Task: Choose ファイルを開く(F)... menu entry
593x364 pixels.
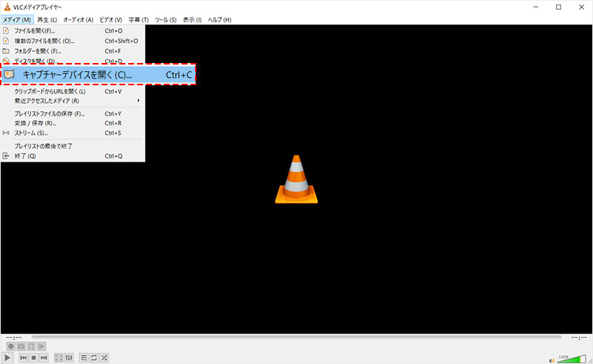Action: coord(73,30)
